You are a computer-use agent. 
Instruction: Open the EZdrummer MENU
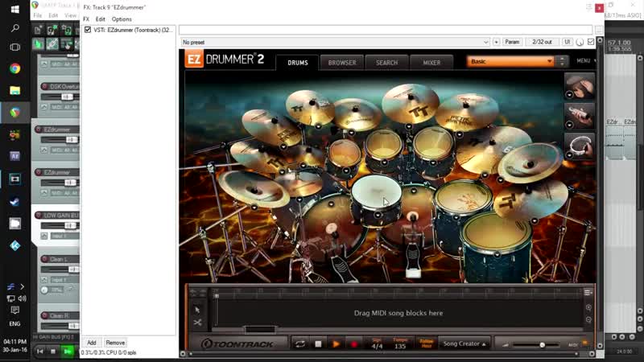(586, 61)
